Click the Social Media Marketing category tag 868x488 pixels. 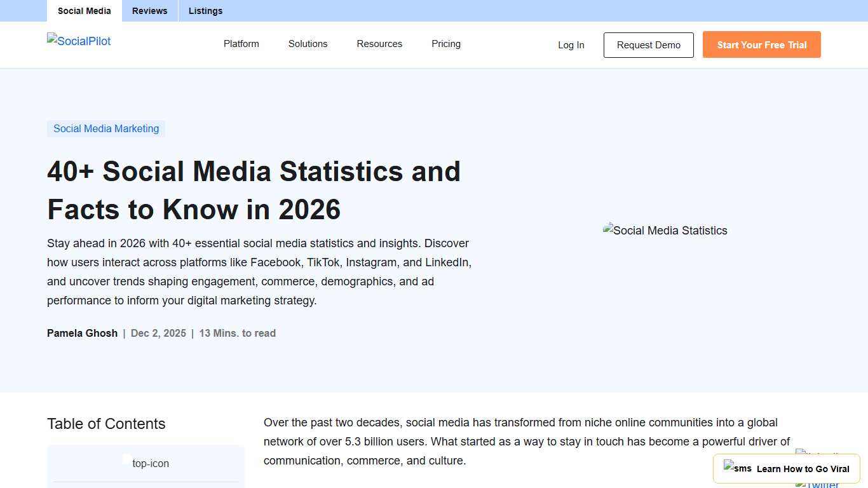click(x=106, y=128)
